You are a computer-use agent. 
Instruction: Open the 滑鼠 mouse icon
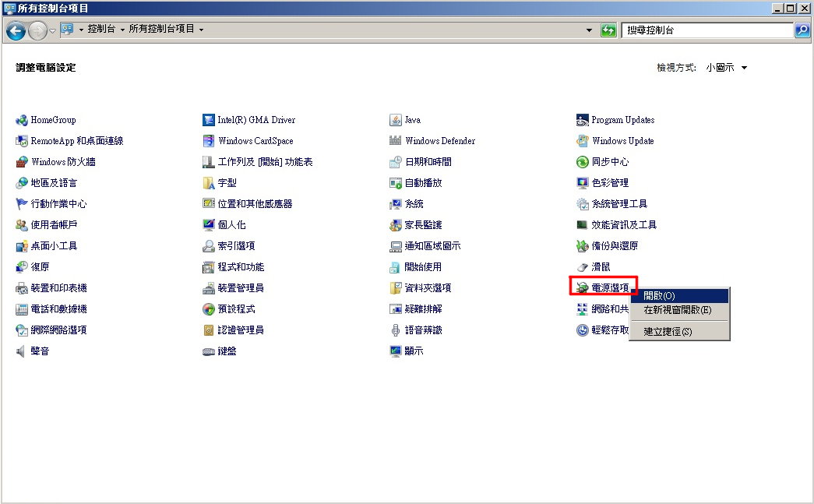[x=582, y=267]
